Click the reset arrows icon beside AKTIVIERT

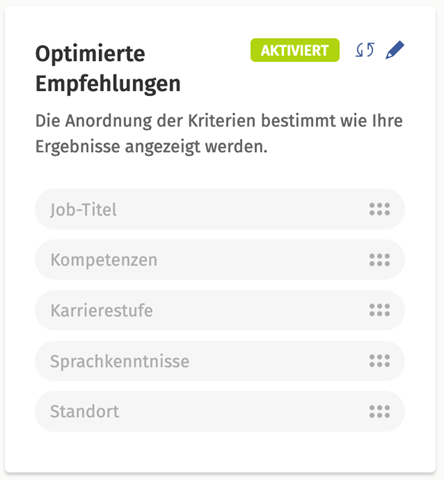365,50
